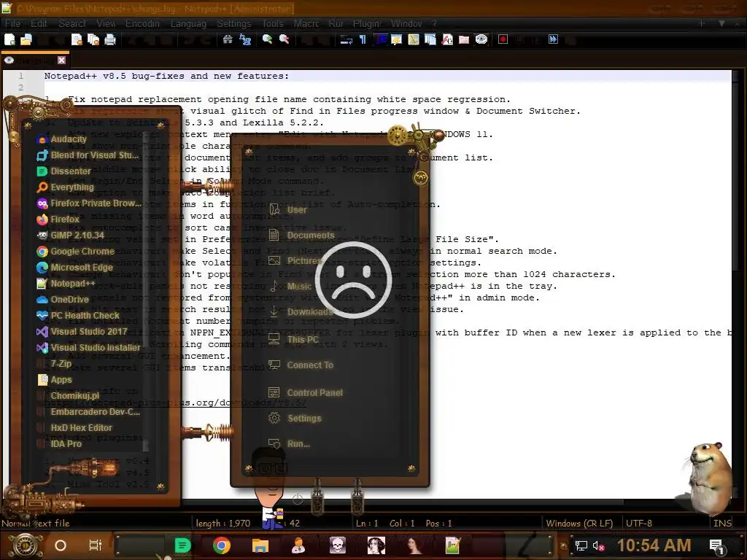Open Control Panel from start menu
747x560 pixels.
(x=306, y=393)
